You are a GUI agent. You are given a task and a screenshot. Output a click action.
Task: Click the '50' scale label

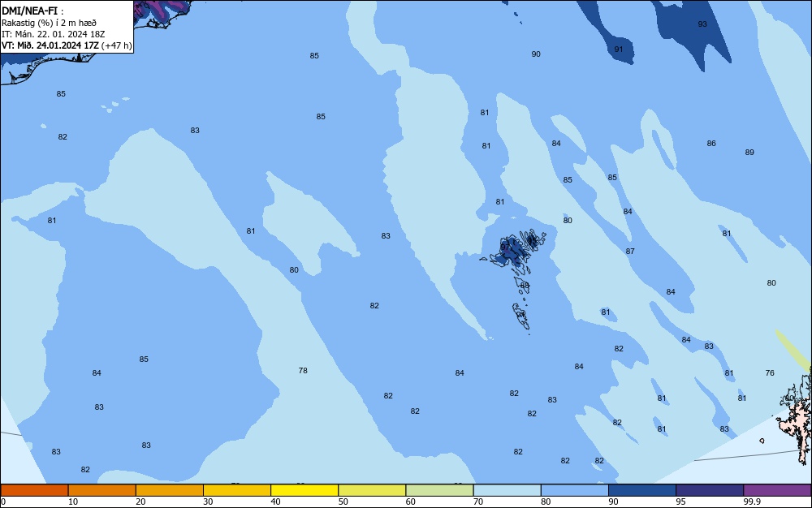coord(343,502)
